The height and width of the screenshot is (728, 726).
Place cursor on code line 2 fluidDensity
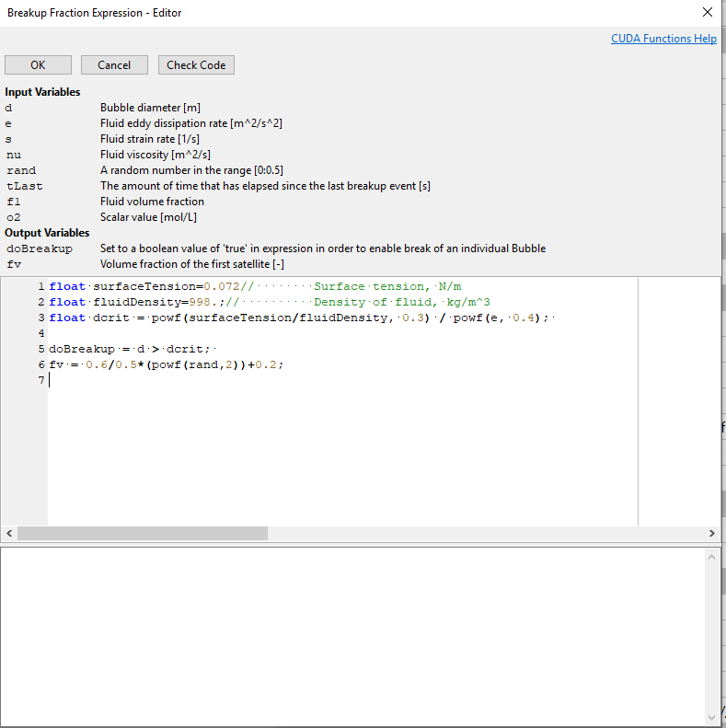[x=137, y=302]
